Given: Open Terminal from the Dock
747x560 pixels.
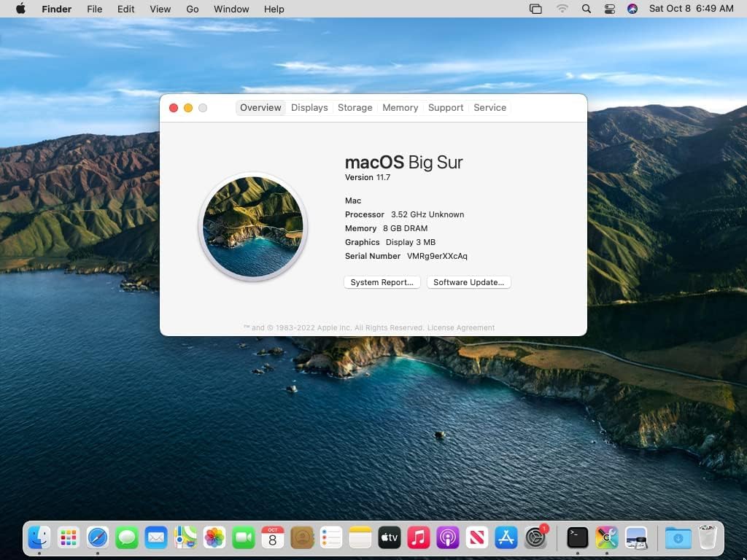Looking at the screenshot, I should pyautogui.click(x=578, y=537).
